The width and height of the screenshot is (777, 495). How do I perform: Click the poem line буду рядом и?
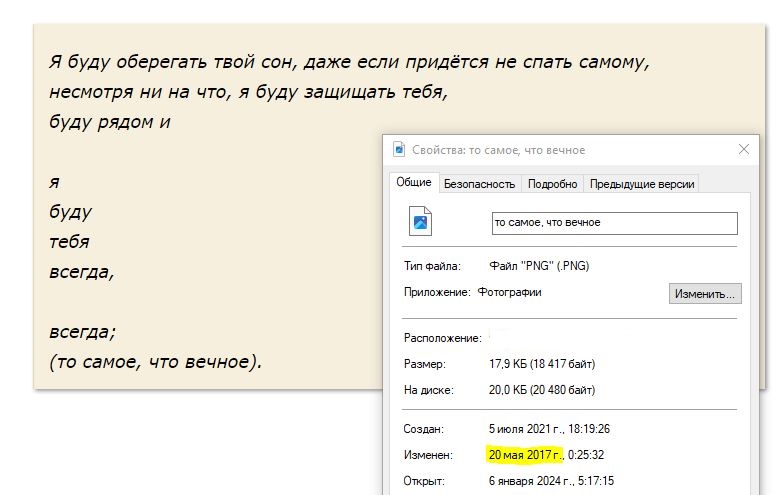[110, 122]
